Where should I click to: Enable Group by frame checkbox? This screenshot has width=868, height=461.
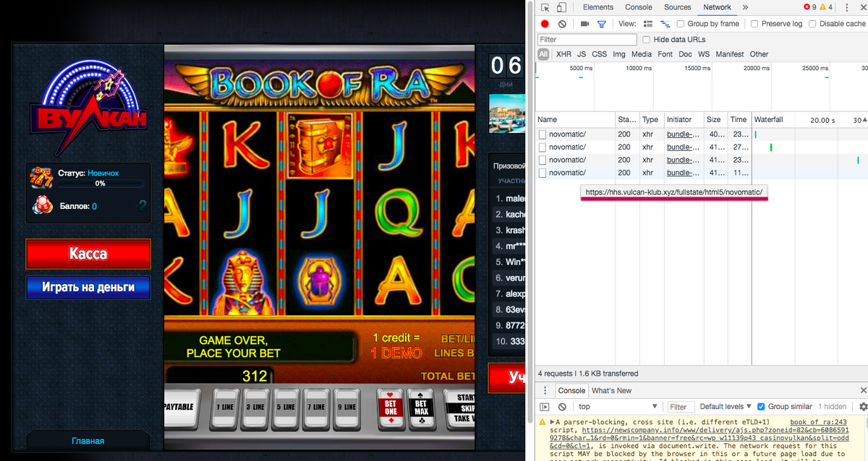pyautogui.click(x=681, y=24)
